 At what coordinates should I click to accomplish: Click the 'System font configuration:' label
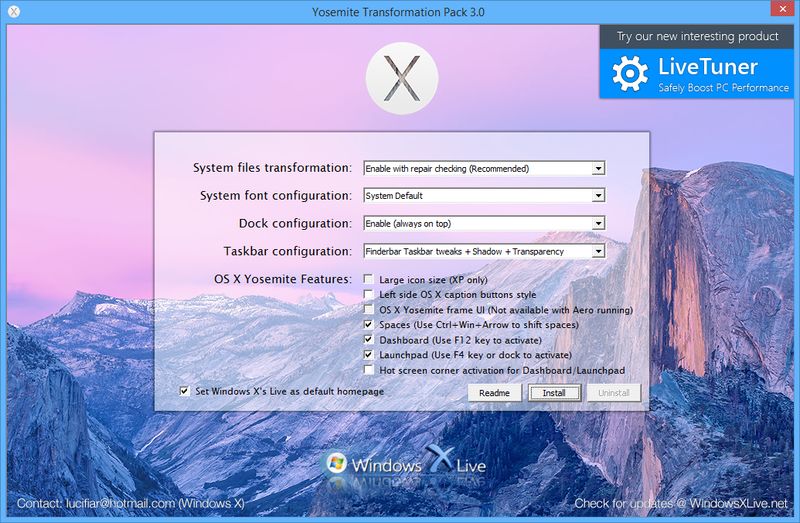click(276, 195)
